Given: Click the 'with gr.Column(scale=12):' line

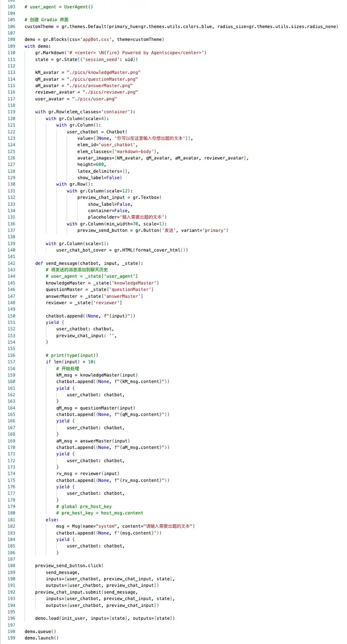Looking at the screenshot, I should 99,190.
